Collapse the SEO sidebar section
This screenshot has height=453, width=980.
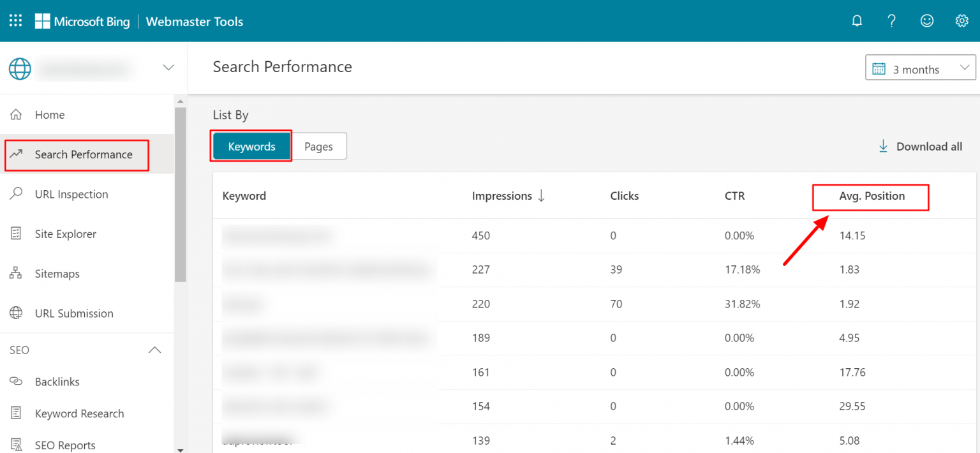(154, 350)
